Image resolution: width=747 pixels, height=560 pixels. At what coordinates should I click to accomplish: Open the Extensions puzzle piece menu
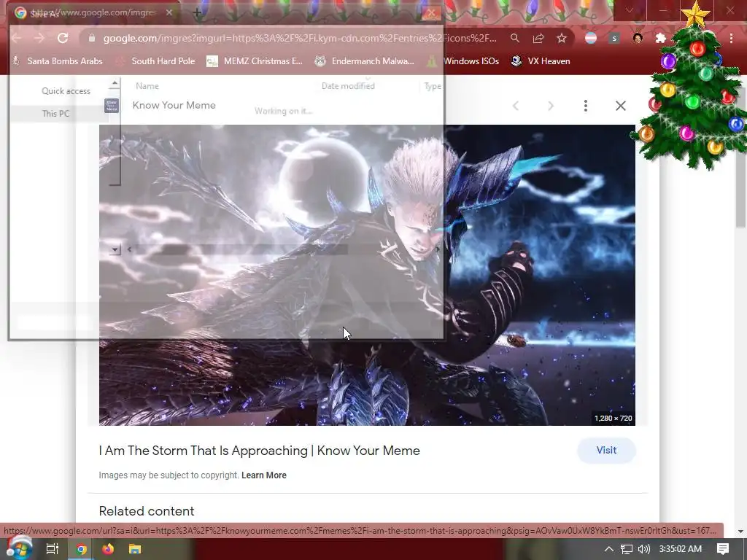661,38
